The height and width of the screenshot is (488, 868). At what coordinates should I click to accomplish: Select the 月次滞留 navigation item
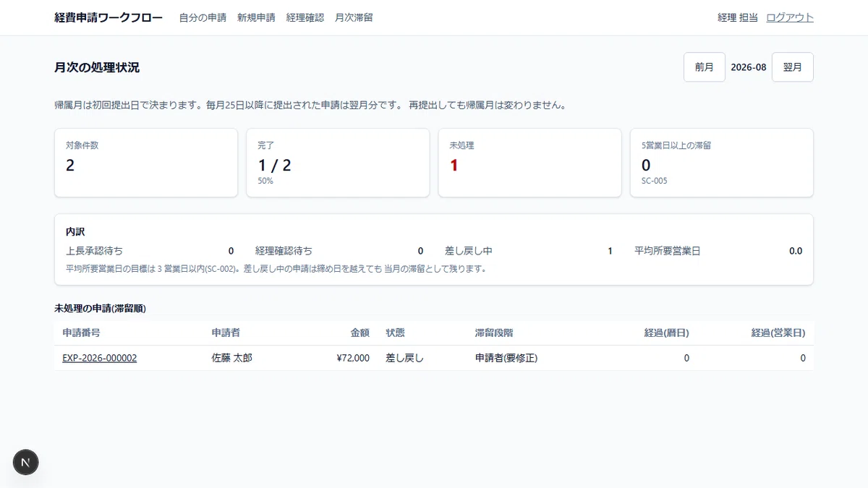pyautogui.click(x=354, y=17)
